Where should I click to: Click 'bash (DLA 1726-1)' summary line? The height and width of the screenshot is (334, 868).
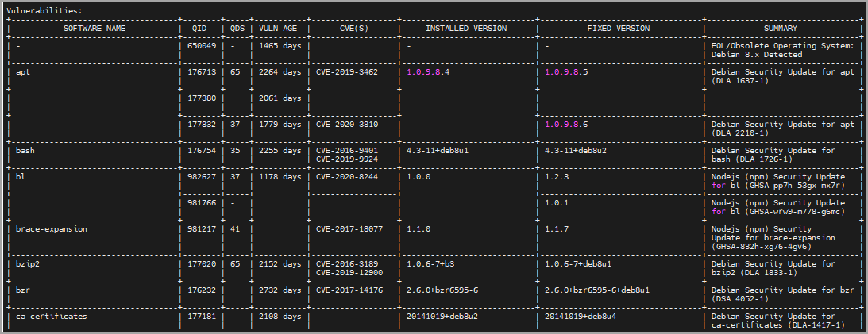coord(752,159)
